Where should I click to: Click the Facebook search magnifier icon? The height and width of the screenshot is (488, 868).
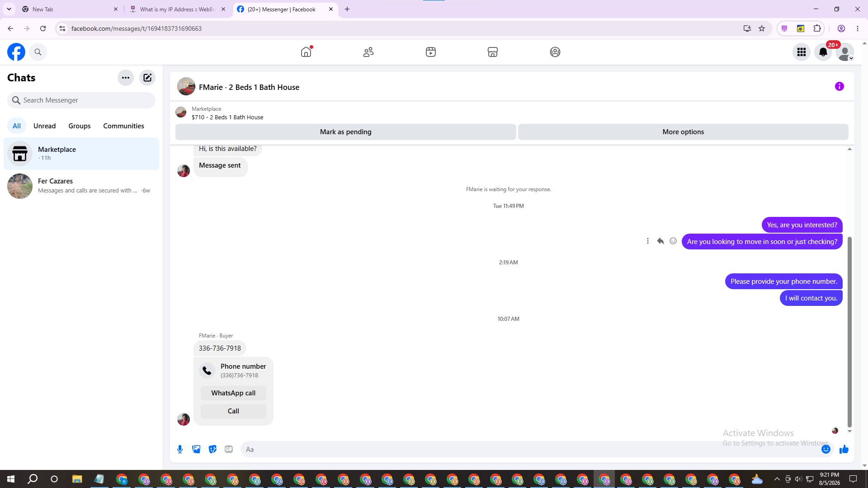click(38, 52)
